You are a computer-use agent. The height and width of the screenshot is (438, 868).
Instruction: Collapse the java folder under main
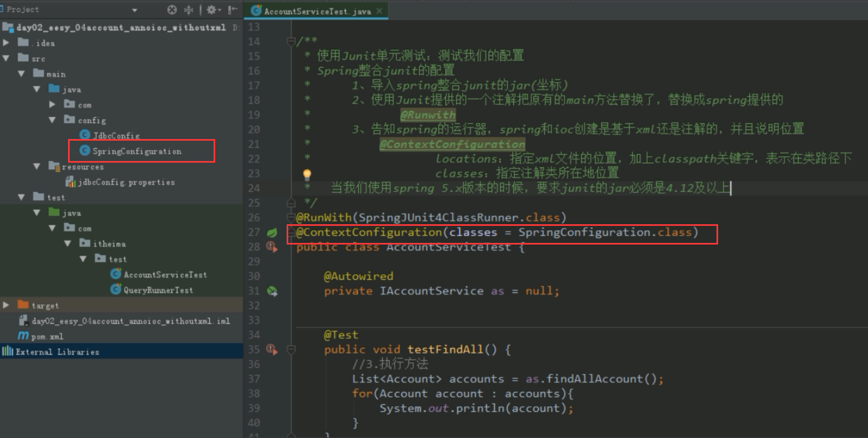[37, 88]
